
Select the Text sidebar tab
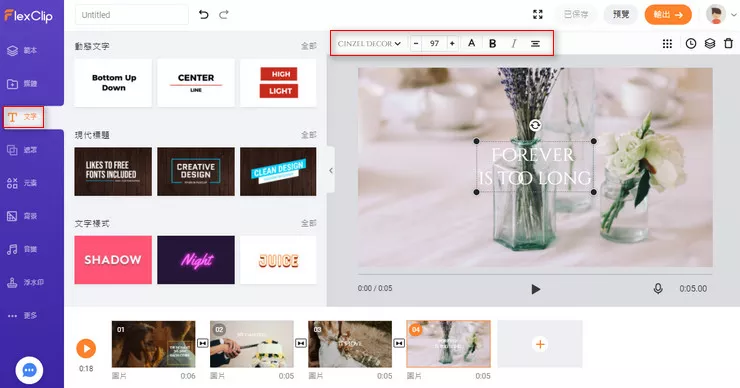23,117
